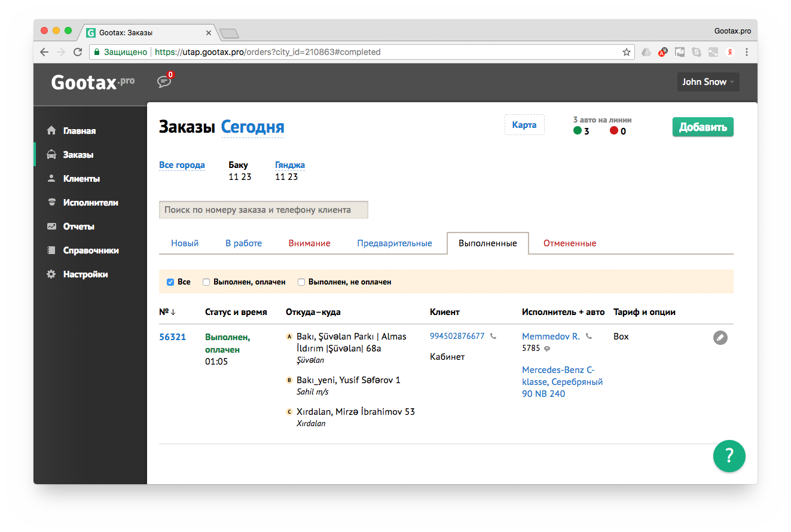Call driver via phone icon beside Memmedov R.
The image size is (791, 532).
click(x=589, y=337)
